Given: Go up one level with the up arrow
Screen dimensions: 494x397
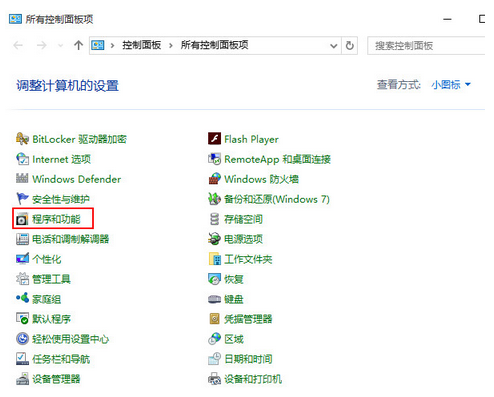Looking at the screenshot, I should (78, 45).
